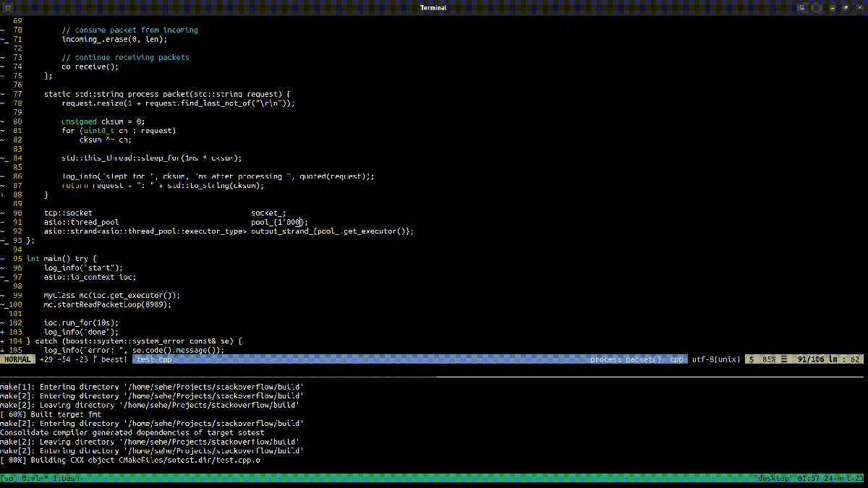Image resolution: width=868 pixels, height=488 pixels.
Task: Click the git diff stats '+29 ~54 -23'
Action: click(64, 359)
